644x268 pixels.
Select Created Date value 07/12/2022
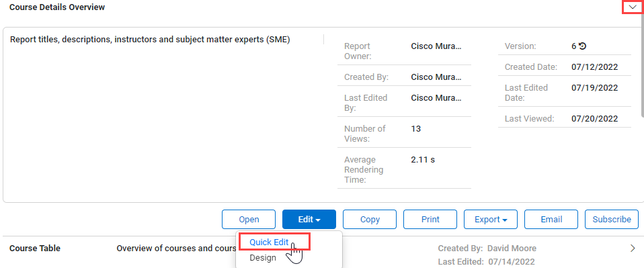tap(594, 67)
